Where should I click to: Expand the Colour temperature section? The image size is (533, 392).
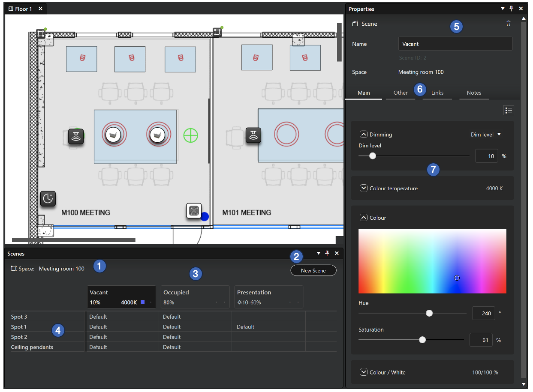tap(364, 188)
